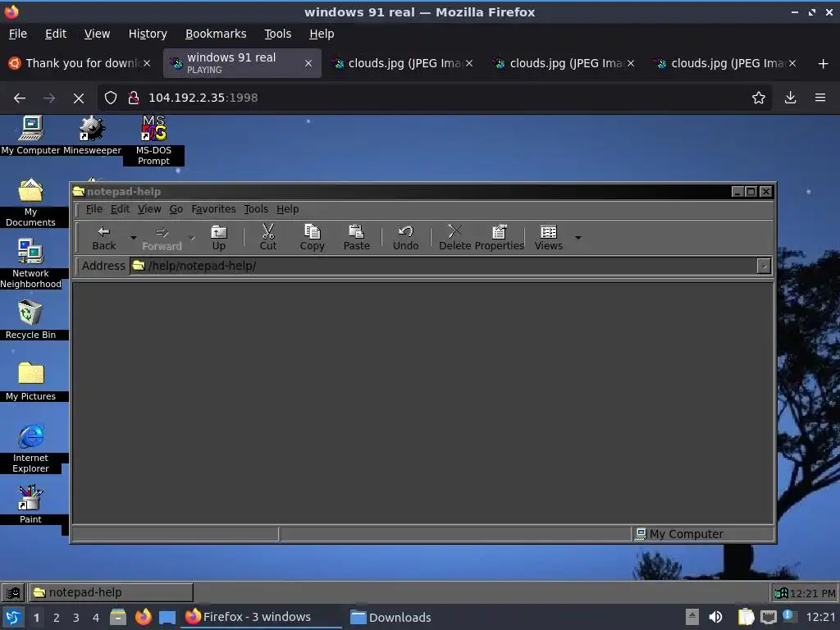
Task: Open the Help menu in notepad-help window
Action: [287, 209]
